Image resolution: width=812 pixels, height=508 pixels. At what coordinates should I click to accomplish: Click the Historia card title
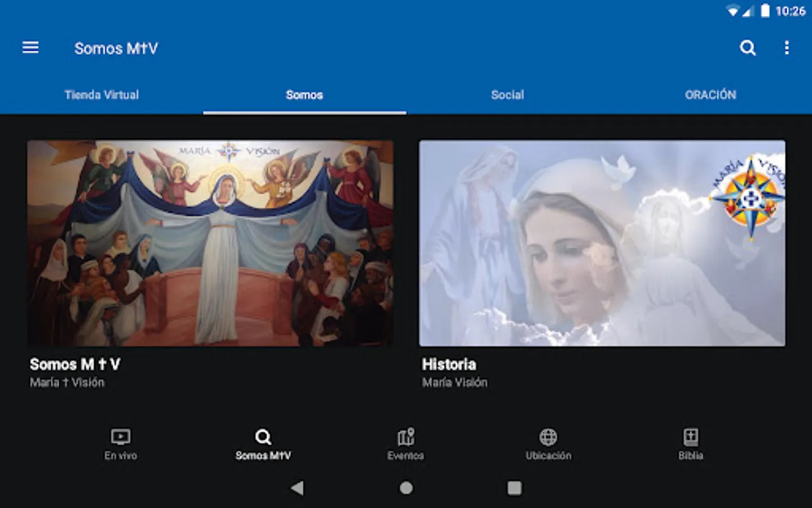[x=449, y=365]
